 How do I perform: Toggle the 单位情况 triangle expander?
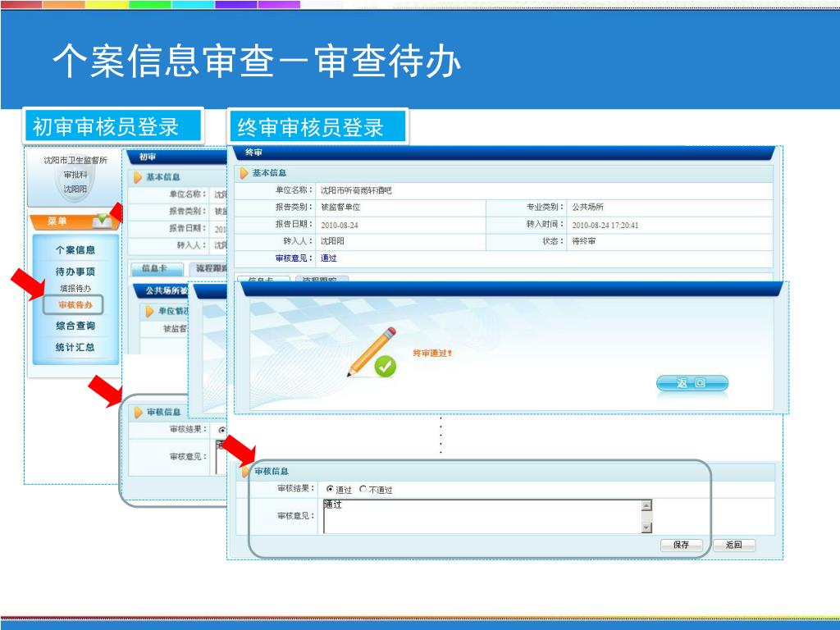pyautogui.click(x=149, y=311)
